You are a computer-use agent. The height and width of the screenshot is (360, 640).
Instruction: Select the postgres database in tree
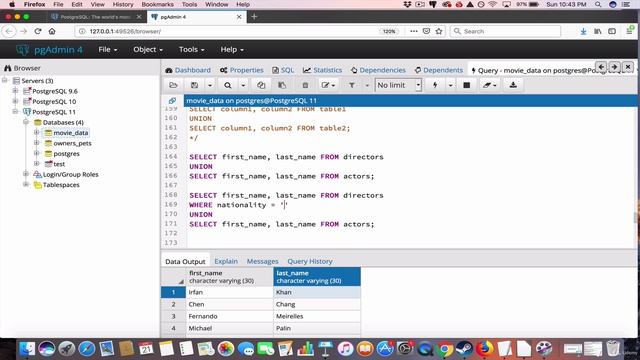[x=66, y=153]
